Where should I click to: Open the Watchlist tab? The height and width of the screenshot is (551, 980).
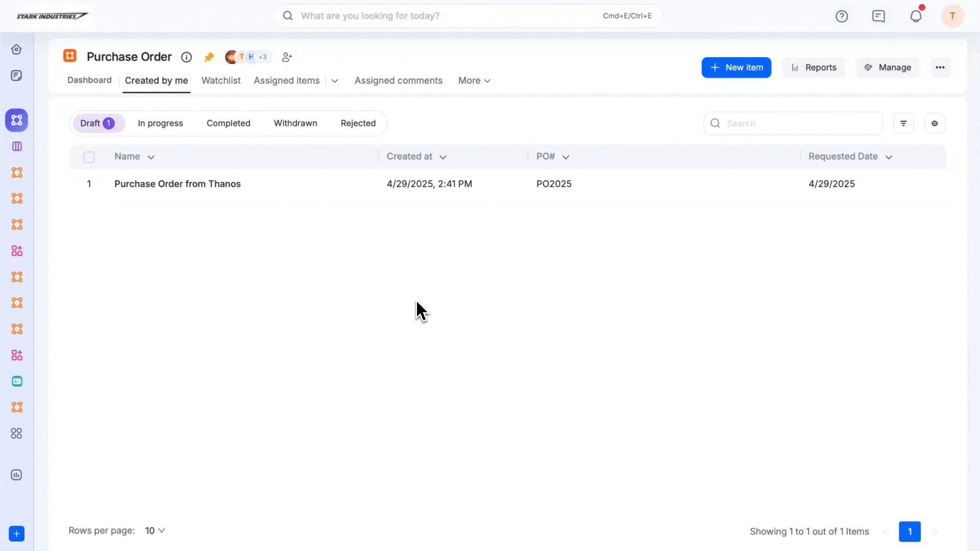(x=220, y=81)
